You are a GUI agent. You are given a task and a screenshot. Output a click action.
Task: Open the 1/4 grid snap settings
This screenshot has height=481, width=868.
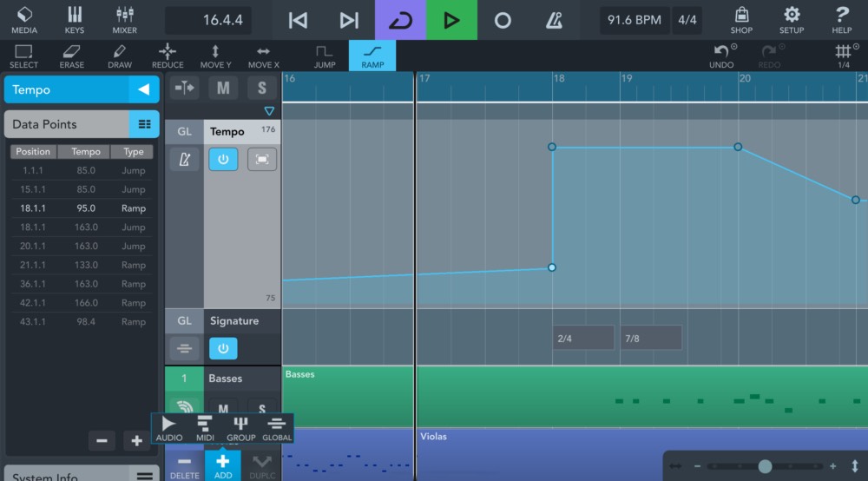point(844,56)
